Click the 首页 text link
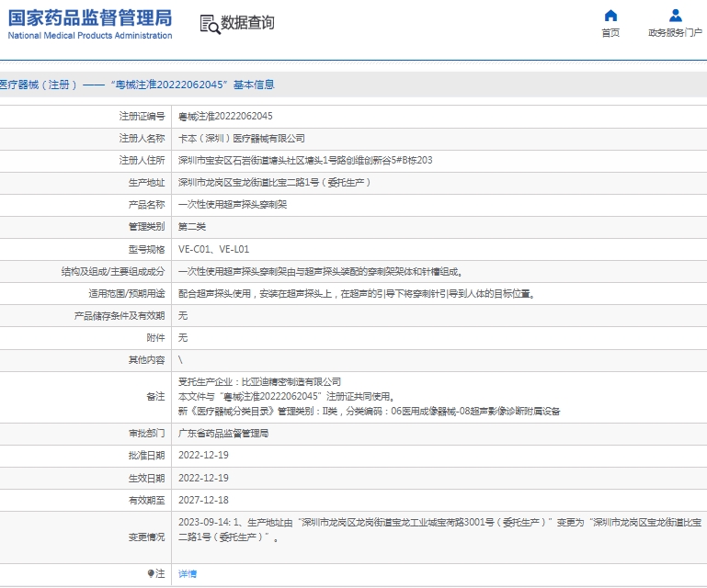707x588 pixels. tap(610, 33)
